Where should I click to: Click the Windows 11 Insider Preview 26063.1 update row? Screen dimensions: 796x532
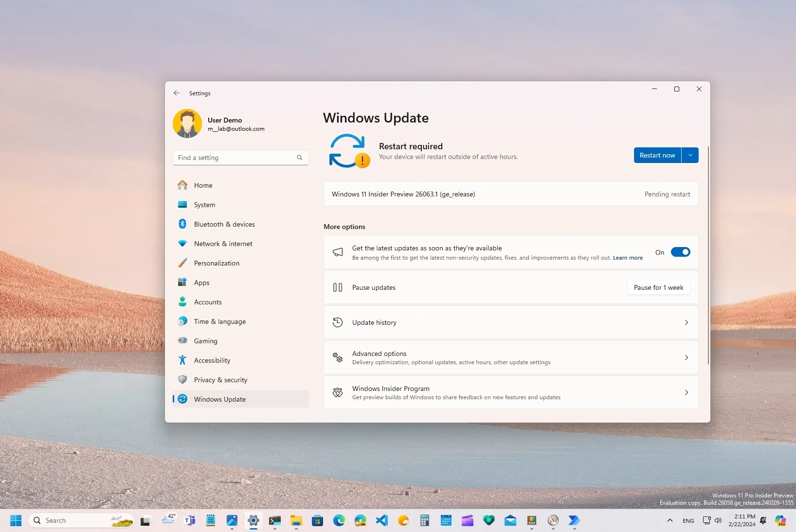pyautogui.click(x=511, y=194)
